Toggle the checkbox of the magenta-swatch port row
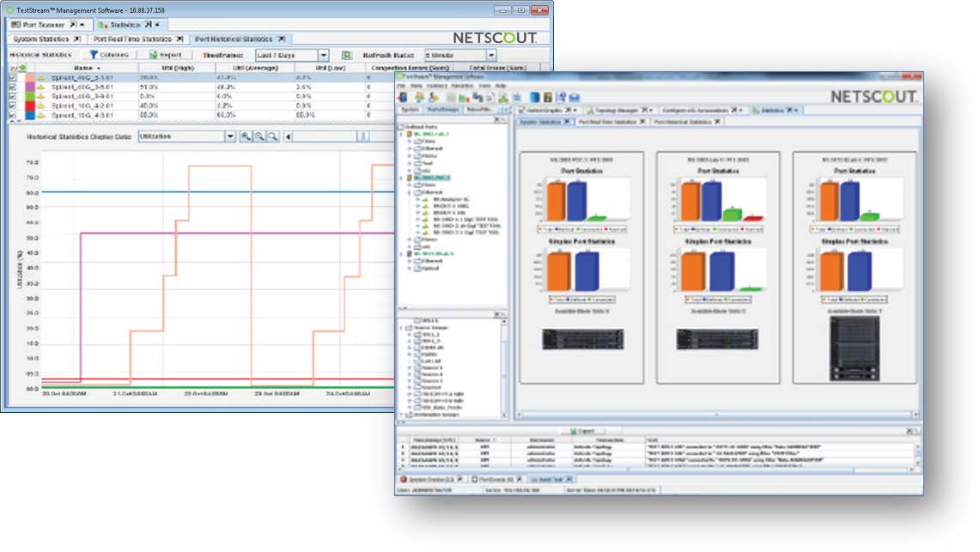 13,87
